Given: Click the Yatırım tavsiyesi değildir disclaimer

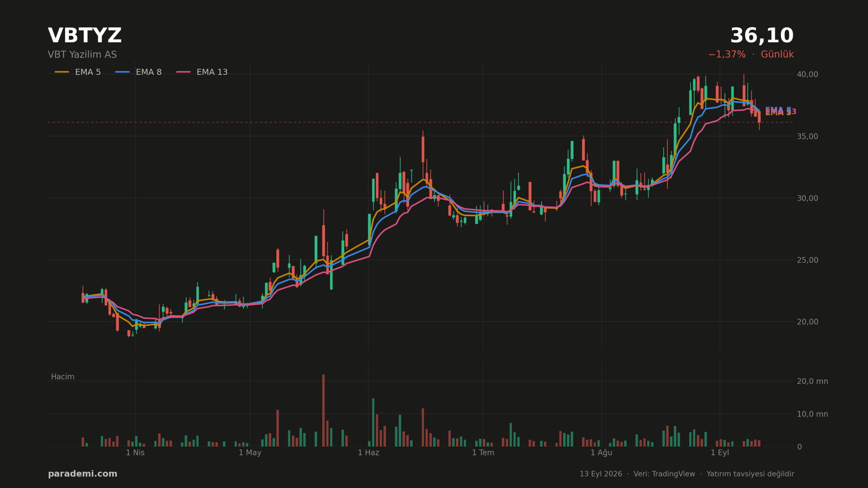Looking at the screenshot, I should point(750,474).
